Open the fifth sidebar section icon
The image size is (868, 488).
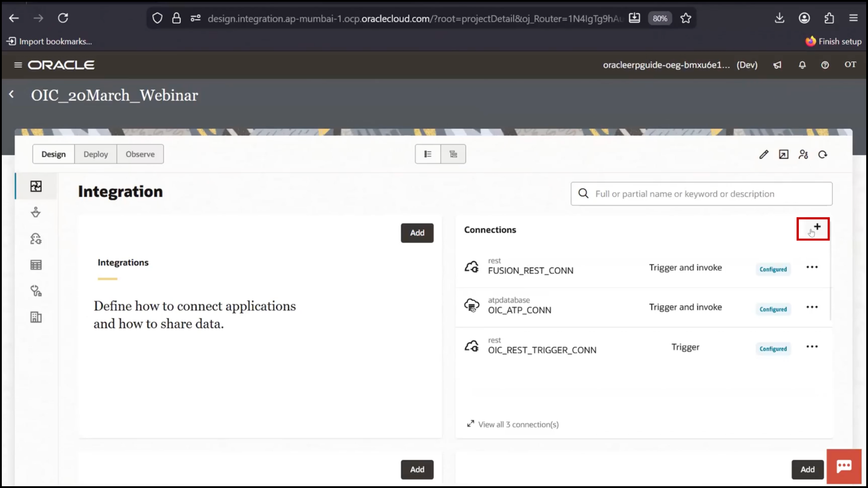(x=36, y=291)
